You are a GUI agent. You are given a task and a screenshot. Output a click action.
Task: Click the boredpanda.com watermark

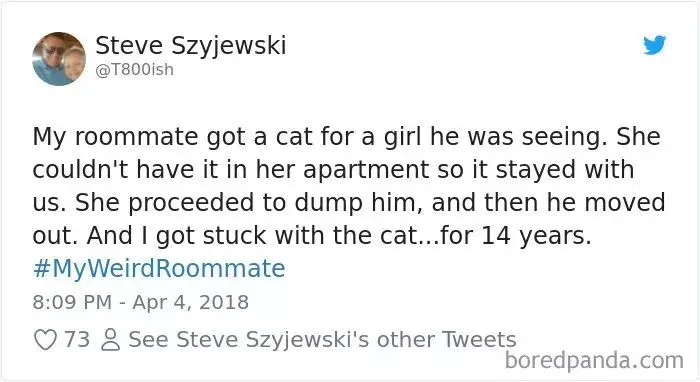[x=594, y=361]
